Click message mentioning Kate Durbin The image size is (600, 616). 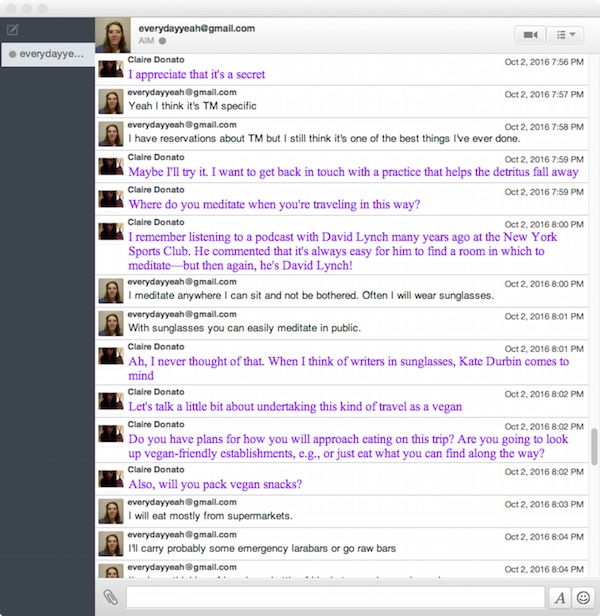click(x=349, y=368)
